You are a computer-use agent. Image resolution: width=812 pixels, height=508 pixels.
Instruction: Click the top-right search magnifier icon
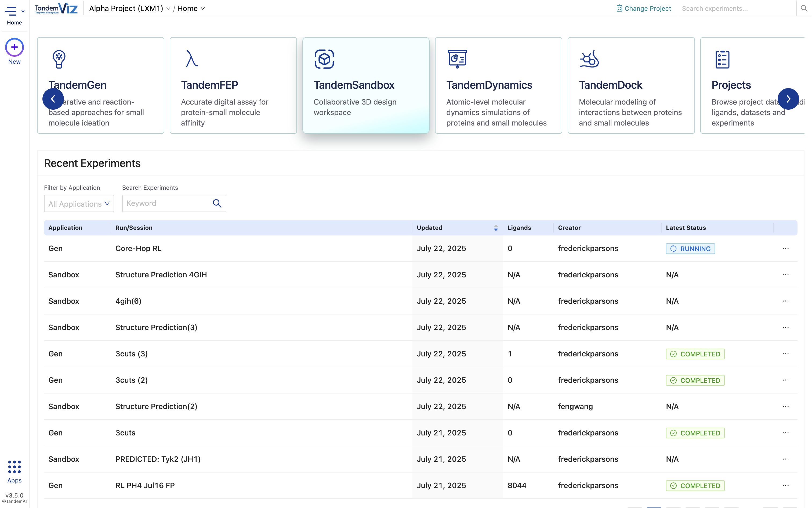pyautogui.click(x=804, y=8)
